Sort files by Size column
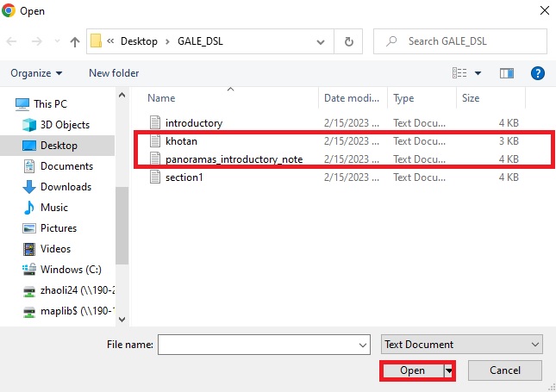 [471, 98]
